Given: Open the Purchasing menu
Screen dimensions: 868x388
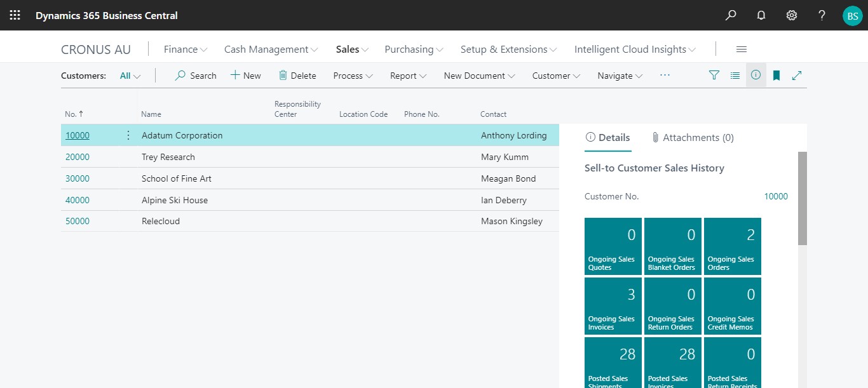Looking at the screenshot, I should (x=414, y=50).
